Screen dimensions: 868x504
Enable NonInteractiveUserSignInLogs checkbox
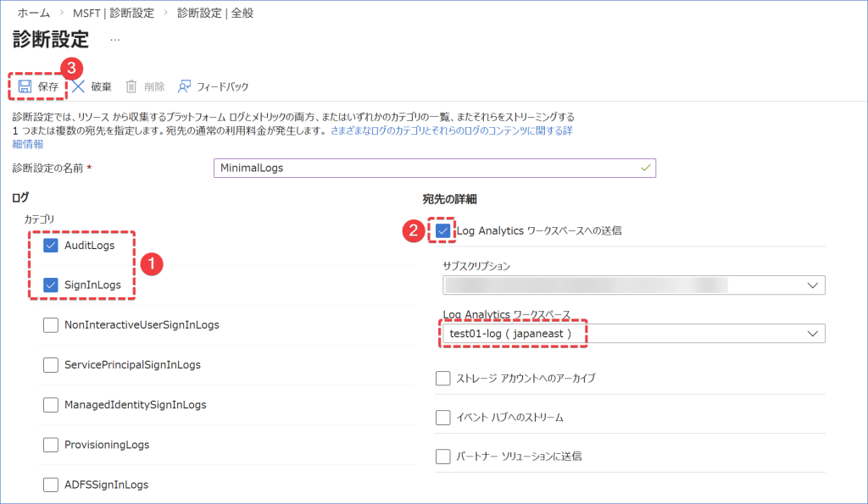point(50,324)
